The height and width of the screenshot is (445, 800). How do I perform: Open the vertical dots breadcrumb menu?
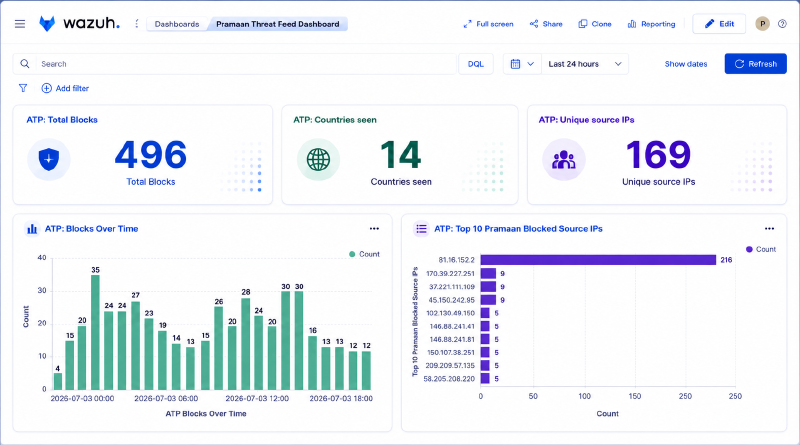tap(136, 24)
